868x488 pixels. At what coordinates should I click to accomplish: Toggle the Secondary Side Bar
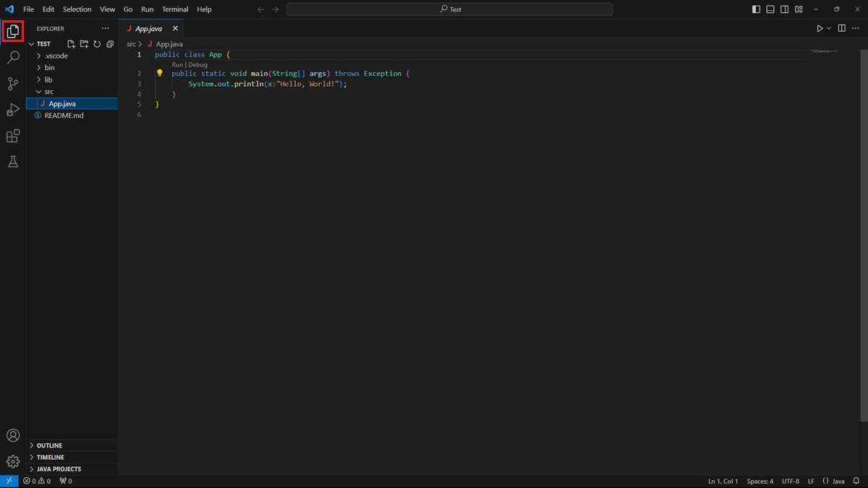click(784, 9)
